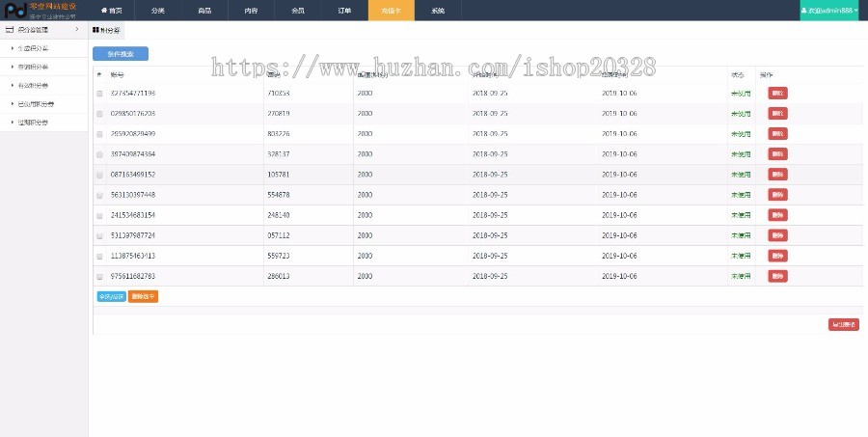Delete the row with password 286013
The image size is (868, 437).
777,276
